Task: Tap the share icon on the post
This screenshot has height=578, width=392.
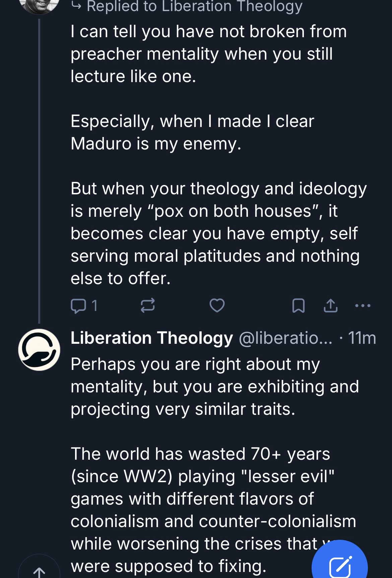Action: point(331,306)
